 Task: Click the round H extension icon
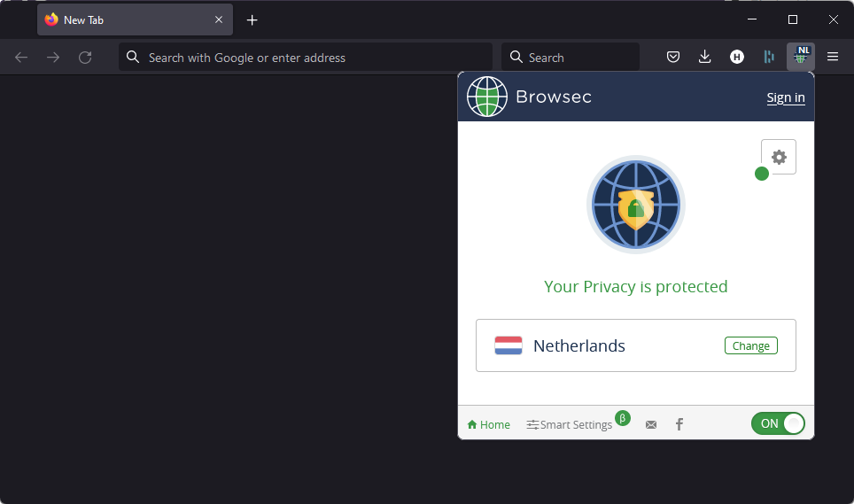click(737, 57)
